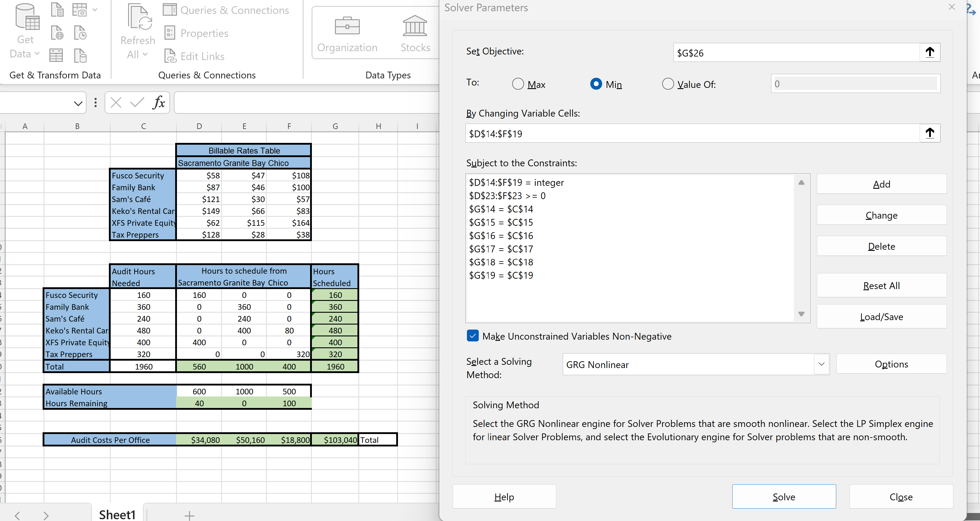Collapse dialog via Set Objective range arrow
The width and height of the screenshot is (980, 521).
pos(929,52)
